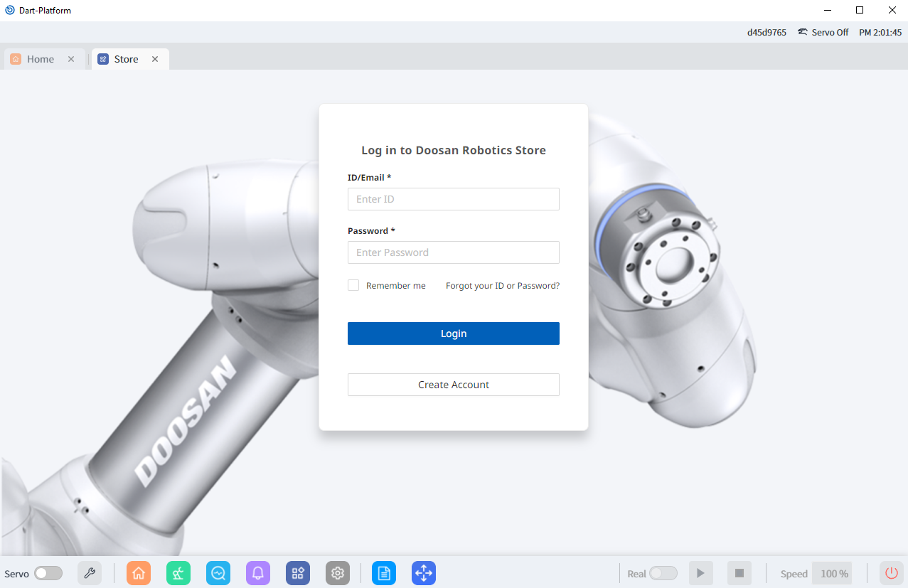Click the red power button icon
908x588 pixels.
pos(891,573)
